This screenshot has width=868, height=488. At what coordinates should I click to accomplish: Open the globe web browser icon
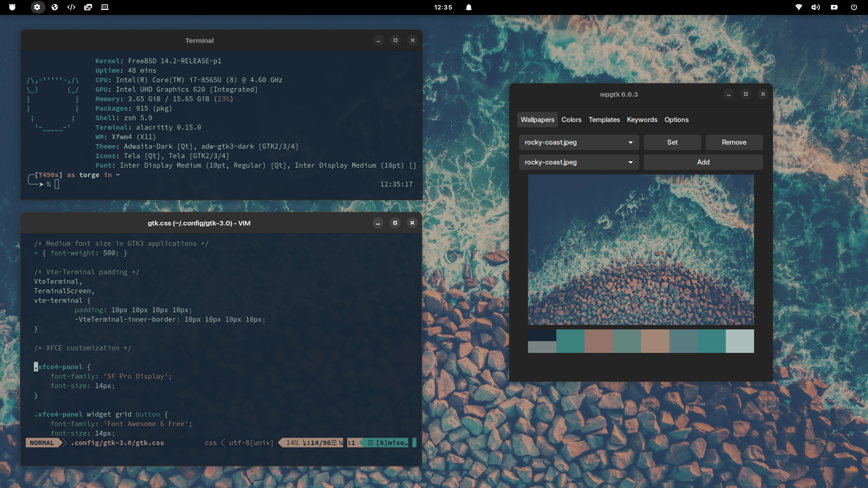click(55, 7)
